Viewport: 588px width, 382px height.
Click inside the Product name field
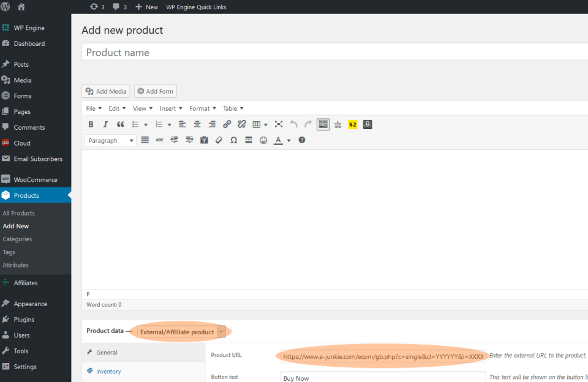click(x=245, y=52)
